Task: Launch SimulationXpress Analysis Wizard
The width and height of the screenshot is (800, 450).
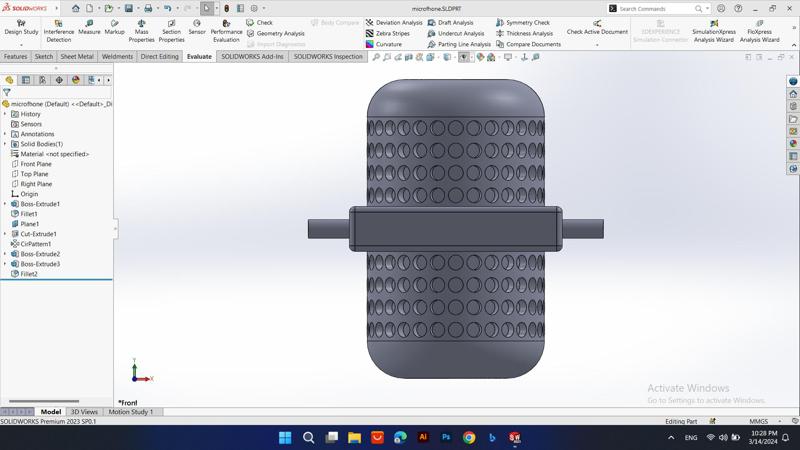Action: click(714, 31)
